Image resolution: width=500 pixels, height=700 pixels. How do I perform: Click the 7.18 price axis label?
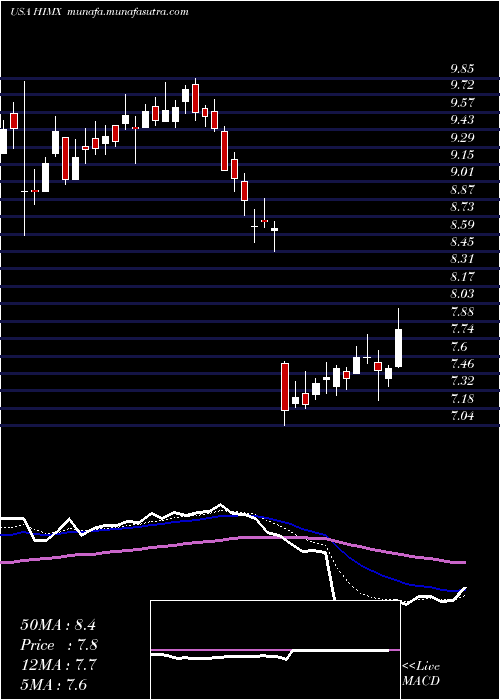462,398
